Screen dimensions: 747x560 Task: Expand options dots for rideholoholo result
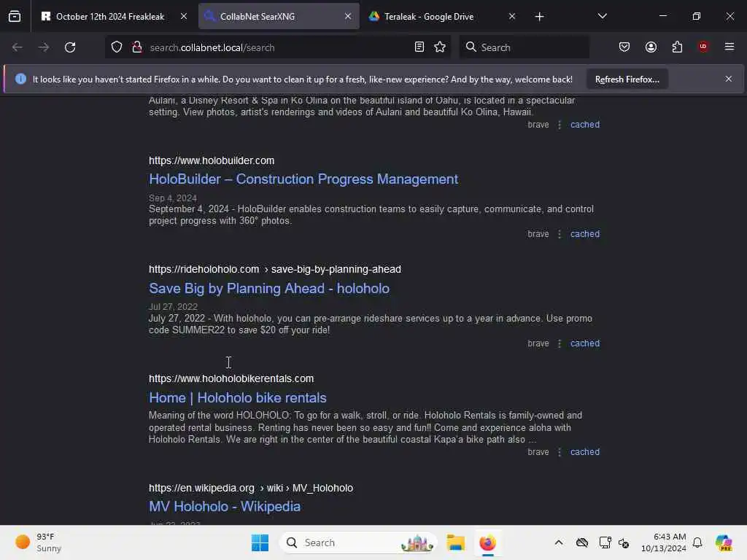pyautogui.click(x=560, y=344)
